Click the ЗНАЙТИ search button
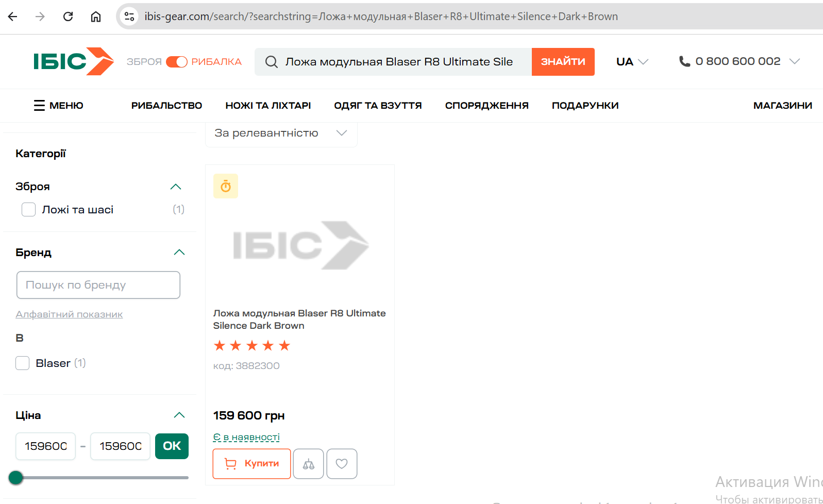823x504 pixels. (563, 62)
